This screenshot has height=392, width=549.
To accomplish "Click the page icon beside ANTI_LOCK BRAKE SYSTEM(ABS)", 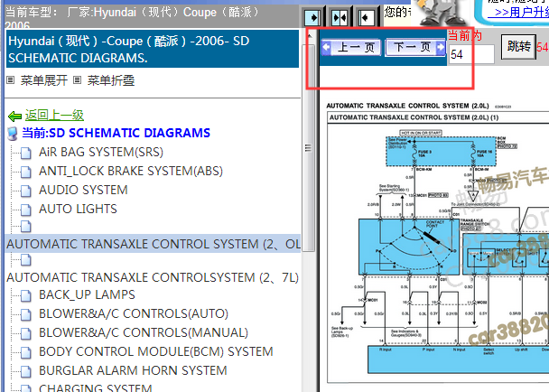I will pyautogui.click(x=25, y=172).
